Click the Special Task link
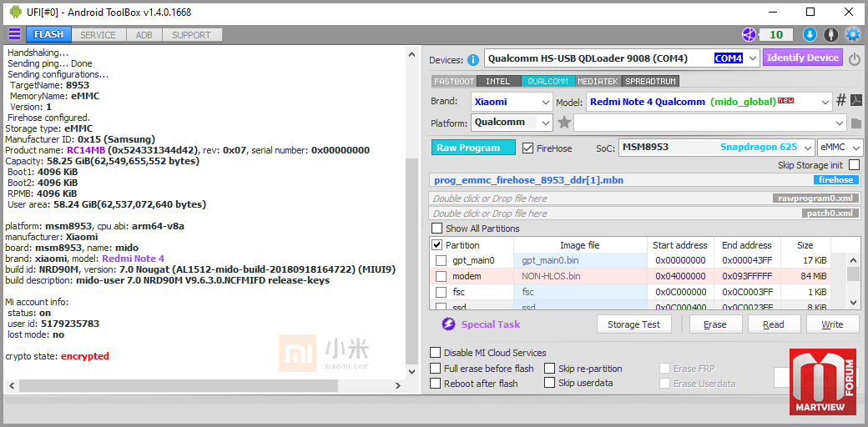This screenshot has width=868, height=427. 491,324
